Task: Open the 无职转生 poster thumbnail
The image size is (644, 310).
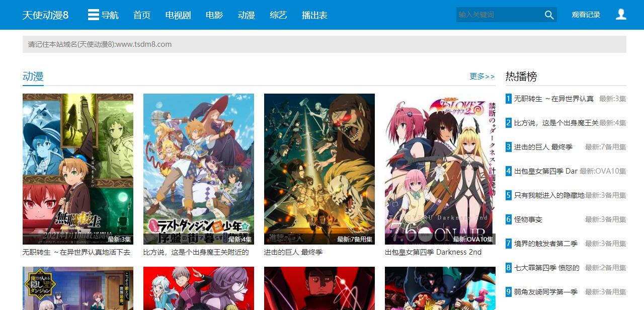Action: 78,169
